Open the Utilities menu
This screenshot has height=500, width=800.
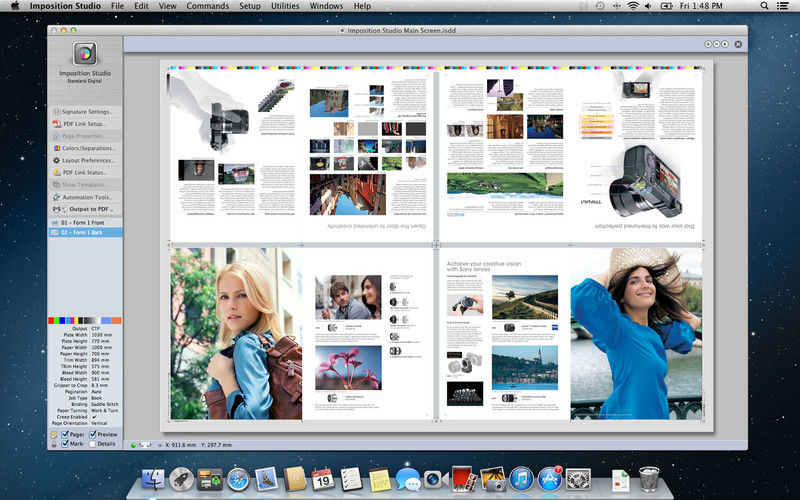285,6
